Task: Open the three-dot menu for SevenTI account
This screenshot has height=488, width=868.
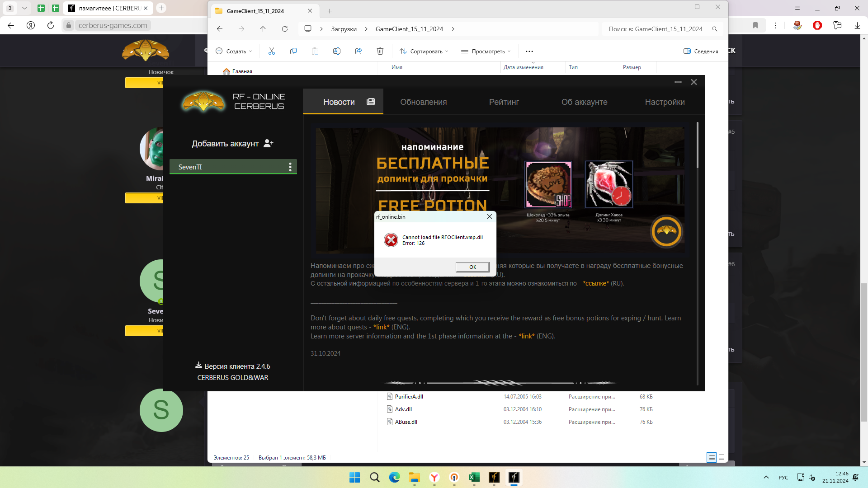Action: 290,167
